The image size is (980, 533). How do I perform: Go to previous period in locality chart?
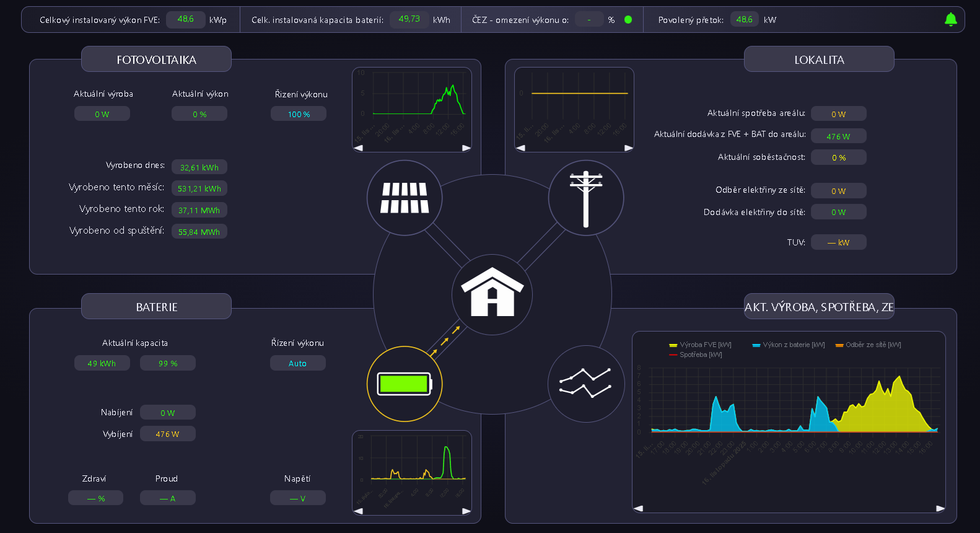(x=520, y=148)
